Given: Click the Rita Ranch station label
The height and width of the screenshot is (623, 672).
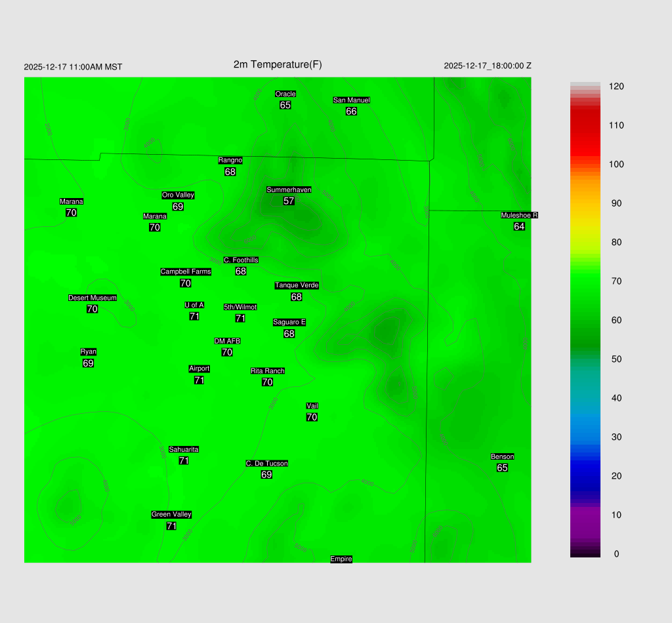Looking at the screenshot, I should point(267,371).
